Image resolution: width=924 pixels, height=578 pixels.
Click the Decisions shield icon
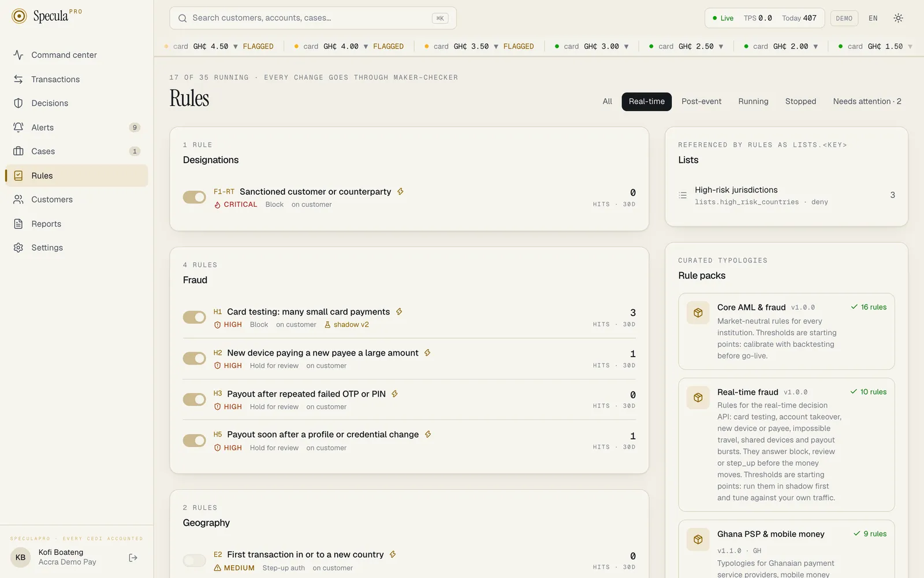coord(18,103)
